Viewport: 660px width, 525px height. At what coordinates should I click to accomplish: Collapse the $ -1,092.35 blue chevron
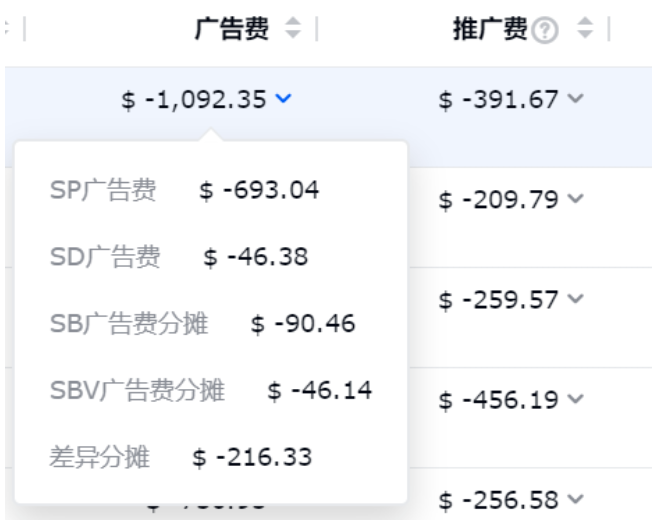coord(283,98)
